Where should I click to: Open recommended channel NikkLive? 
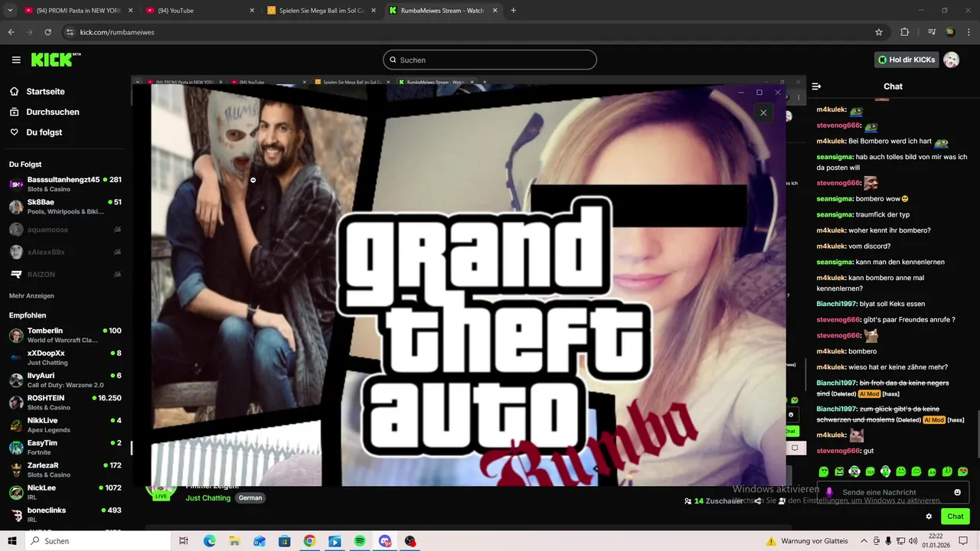coord(66,425)
